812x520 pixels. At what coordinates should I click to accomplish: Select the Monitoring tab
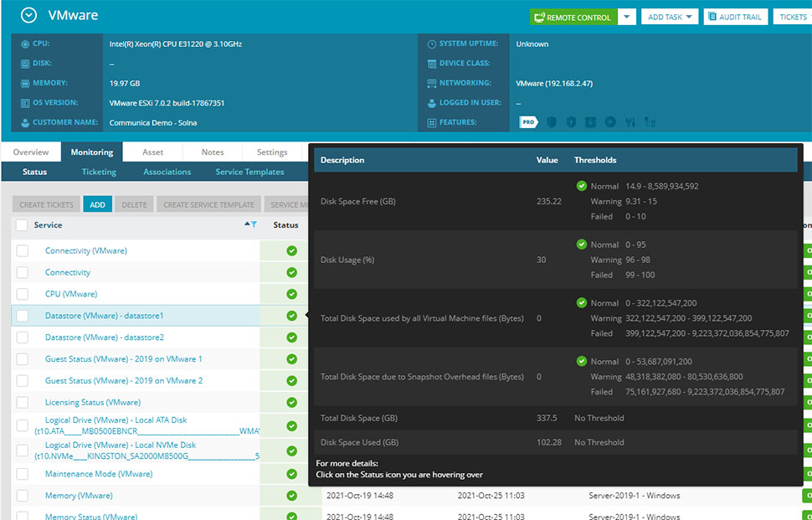[91, 152]
